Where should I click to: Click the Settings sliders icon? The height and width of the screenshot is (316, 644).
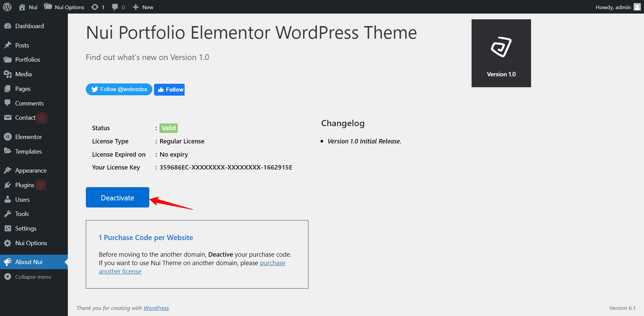(x=7, y=229)
